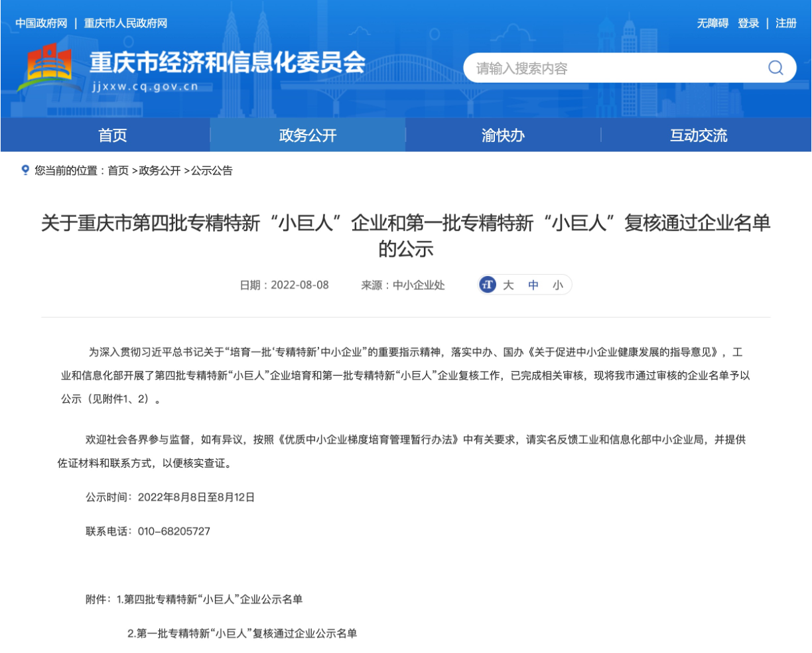Click the date 2022-08-08 text
This screenshot has height=653, width=812.
coord(300,285)
